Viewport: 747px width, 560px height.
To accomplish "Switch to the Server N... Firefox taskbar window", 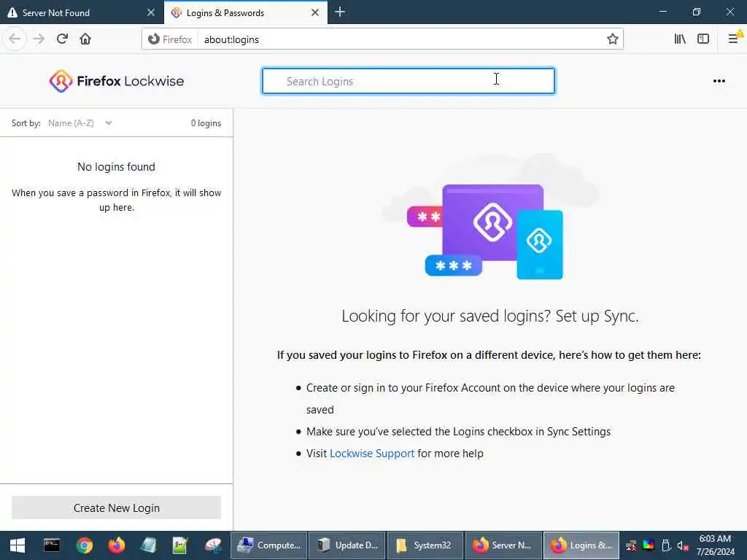I will 503,545.
